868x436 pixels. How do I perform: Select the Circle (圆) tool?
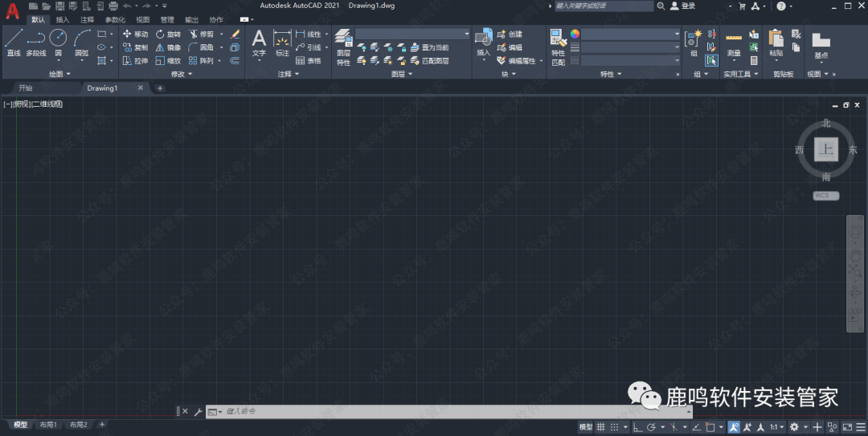click(58, 42)
